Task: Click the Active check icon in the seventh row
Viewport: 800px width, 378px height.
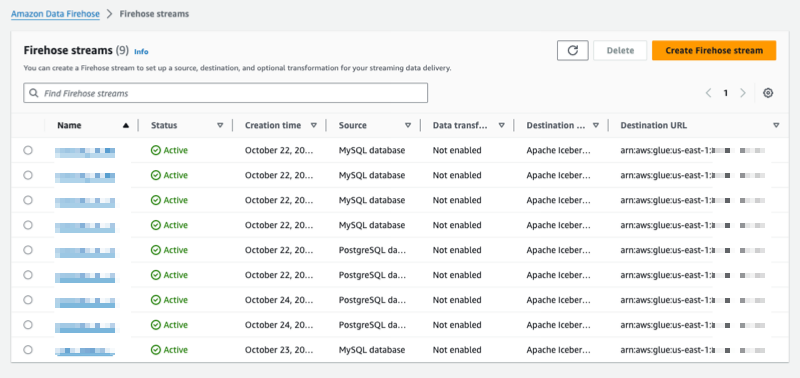Action: (x=156, y=300)
